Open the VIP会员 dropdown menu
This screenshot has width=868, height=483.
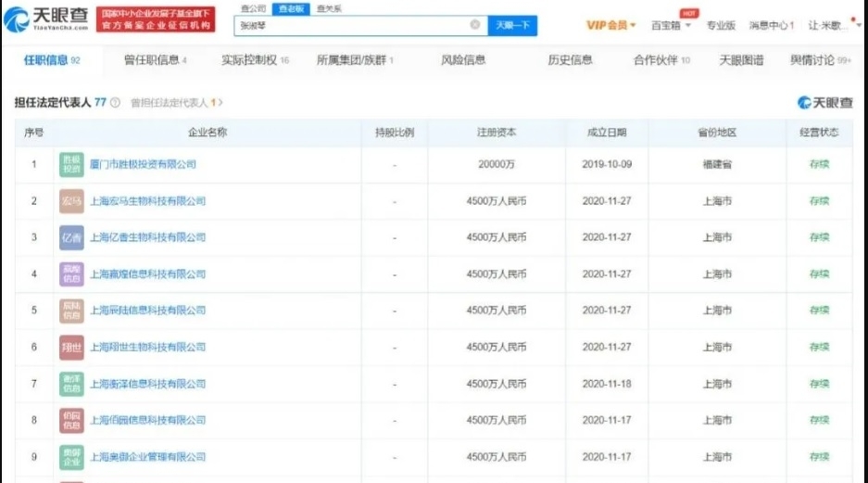click(611, 25)
